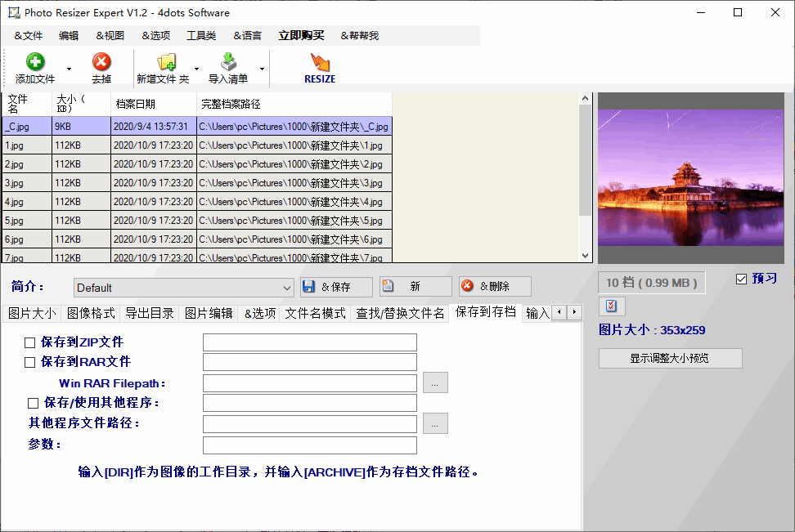Enable Save to RAR file checkbox
This screenshot has height=532, width=795.
30,362
